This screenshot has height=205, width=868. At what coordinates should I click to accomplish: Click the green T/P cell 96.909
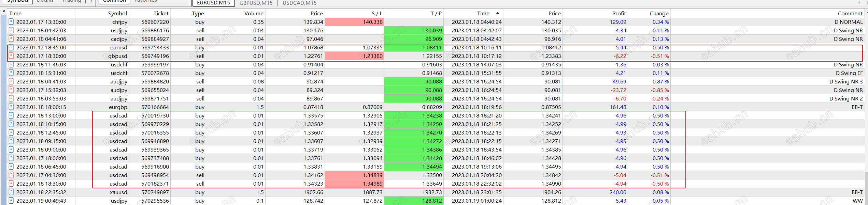(x=414, y=39)
